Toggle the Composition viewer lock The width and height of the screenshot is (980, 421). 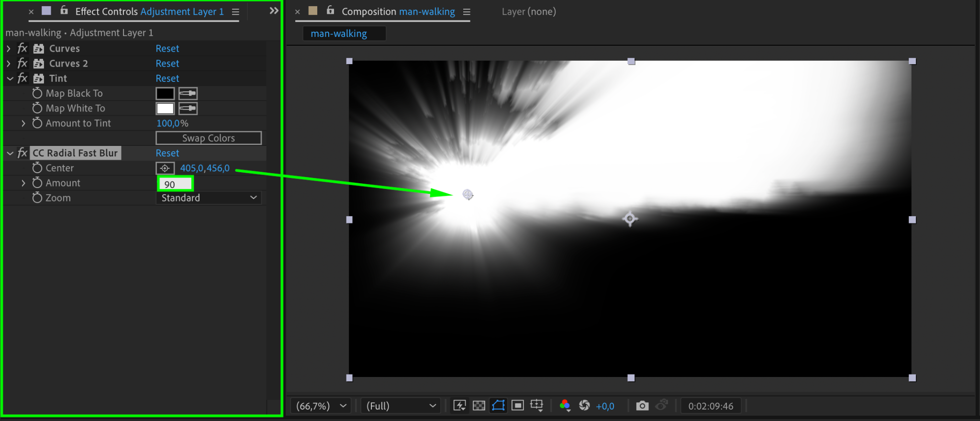click(x=331, y=10)
